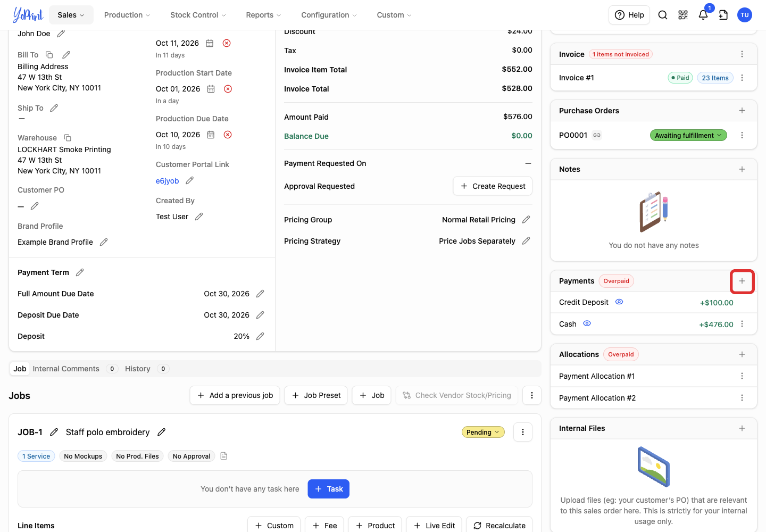Image resolution: width=766 pixels, height=532 pixels.
Task: Open PO0001 row options menu
Action: pyautogui.click(x=742, y=135)
